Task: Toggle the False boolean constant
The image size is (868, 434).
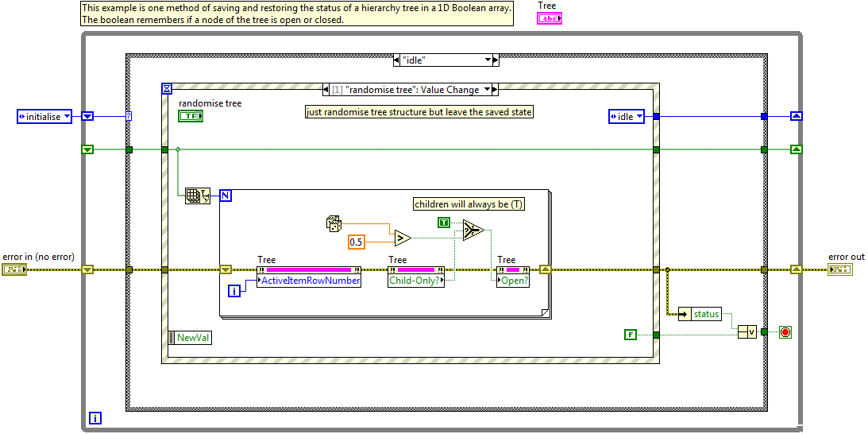Action: coord(631,335)
